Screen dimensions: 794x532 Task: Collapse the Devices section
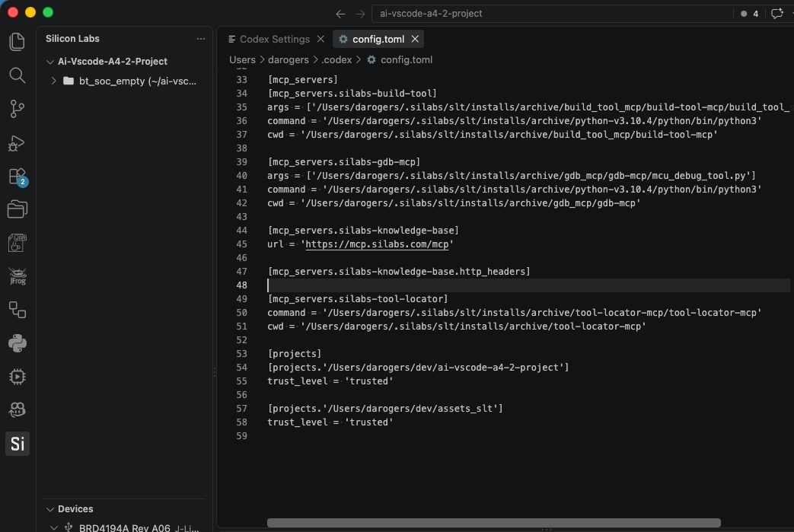pos(49,509)
